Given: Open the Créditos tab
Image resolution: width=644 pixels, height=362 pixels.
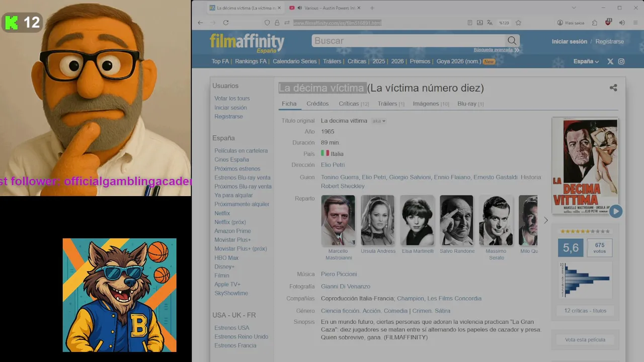Looking at the screenshot, I should [317, 104].
